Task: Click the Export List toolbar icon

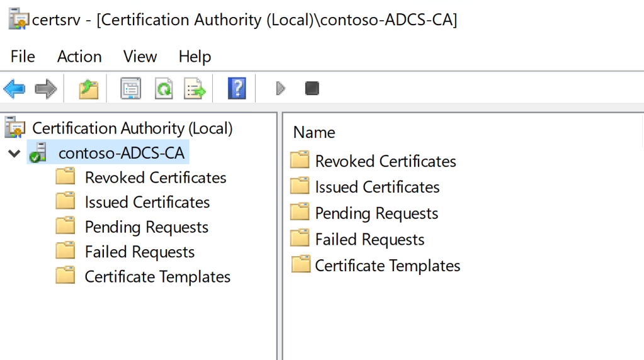Action: pos(195,89)
